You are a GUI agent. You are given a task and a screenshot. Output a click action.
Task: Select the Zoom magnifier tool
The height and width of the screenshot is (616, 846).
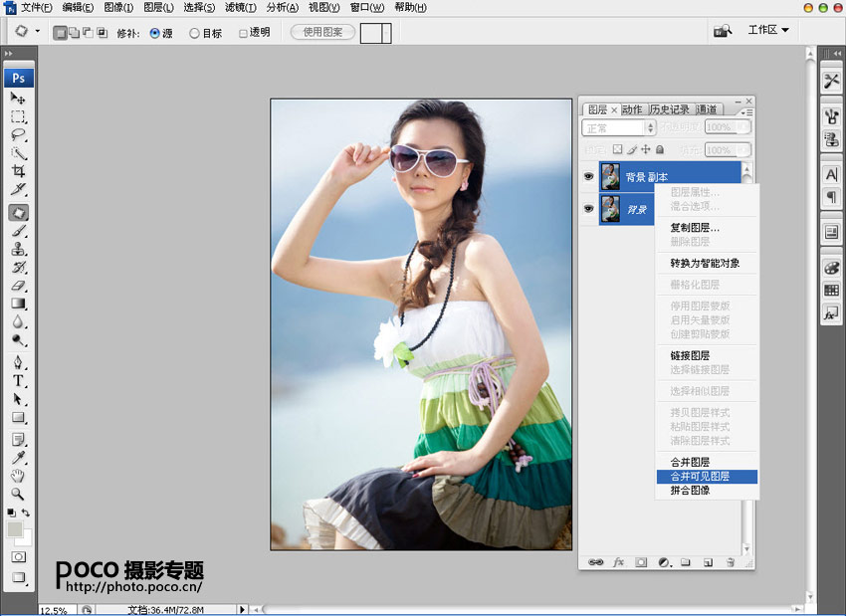pos(18,494)
